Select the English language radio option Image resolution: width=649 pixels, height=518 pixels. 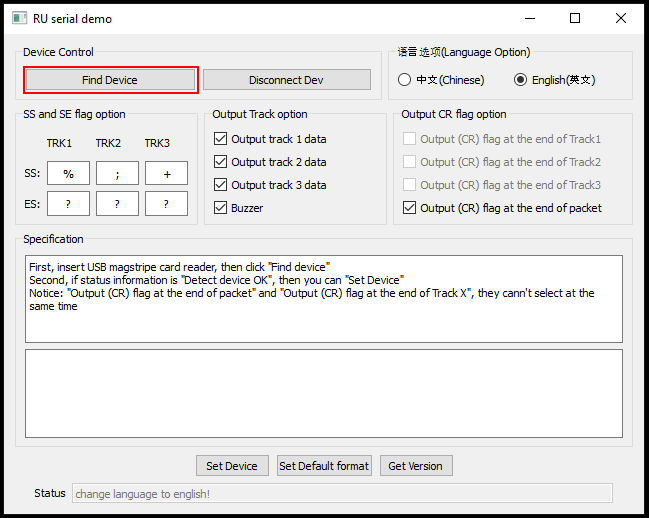click(520, 80)
